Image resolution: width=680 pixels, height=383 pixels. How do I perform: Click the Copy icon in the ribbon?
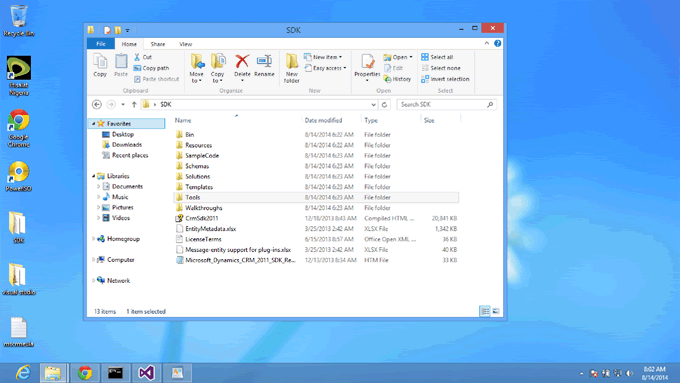[100, 66]
